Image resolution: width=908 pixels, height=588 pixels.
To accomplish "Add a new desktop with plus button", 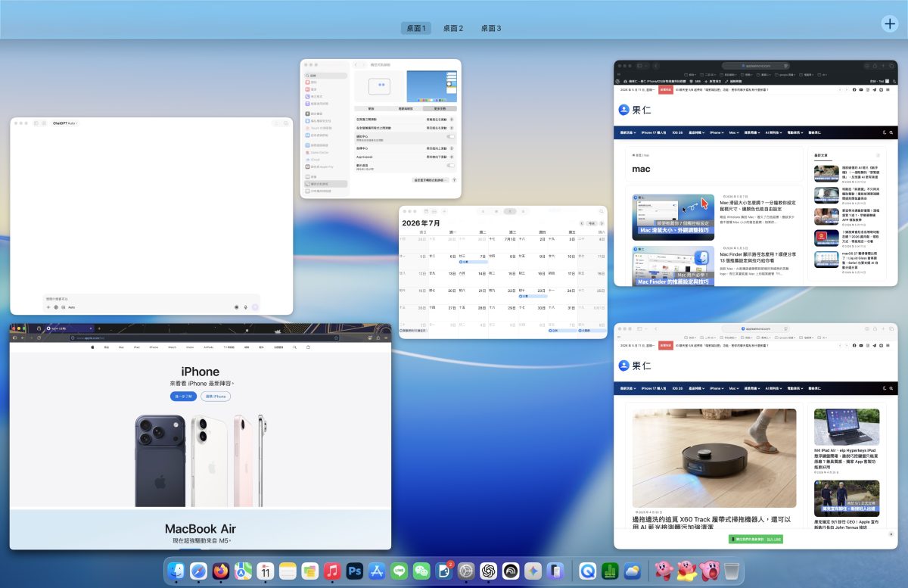I will coord(890,24).
